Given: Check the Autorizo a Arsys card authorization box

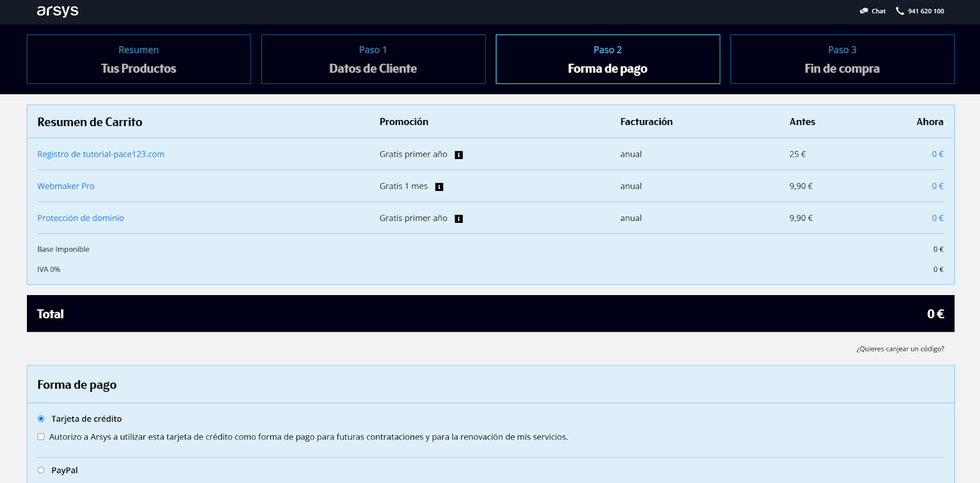Looking at the screenshot, I should tap(41, 436).
